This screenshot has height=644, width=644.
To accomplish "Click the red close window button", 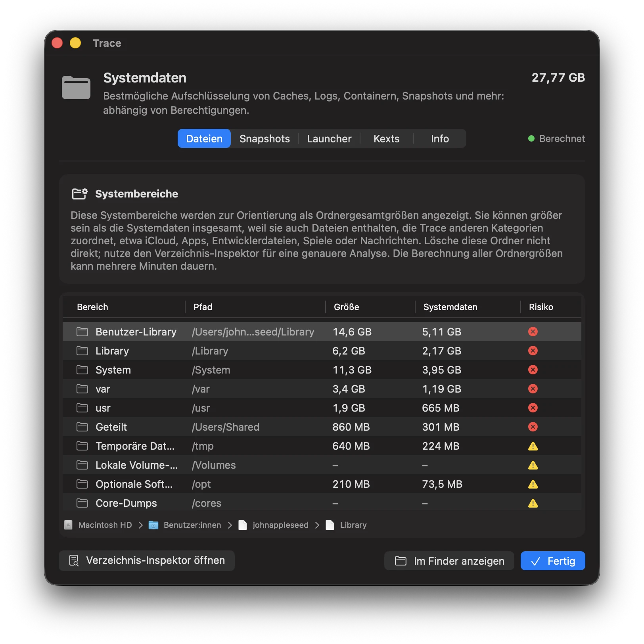I will (57, 43).
